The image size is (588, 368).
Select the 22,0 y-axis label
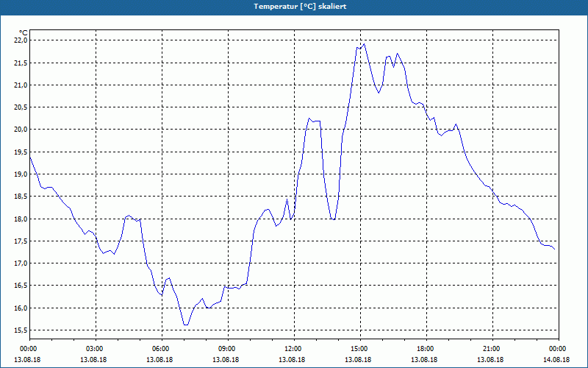pyautogui.click(x=22, y=40)
